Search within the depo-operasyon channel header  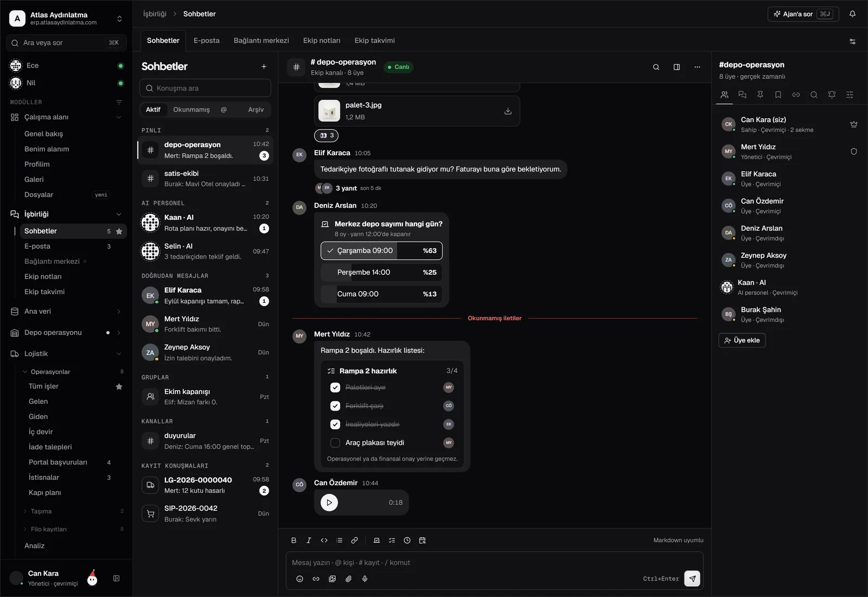[x=656, y=67]
